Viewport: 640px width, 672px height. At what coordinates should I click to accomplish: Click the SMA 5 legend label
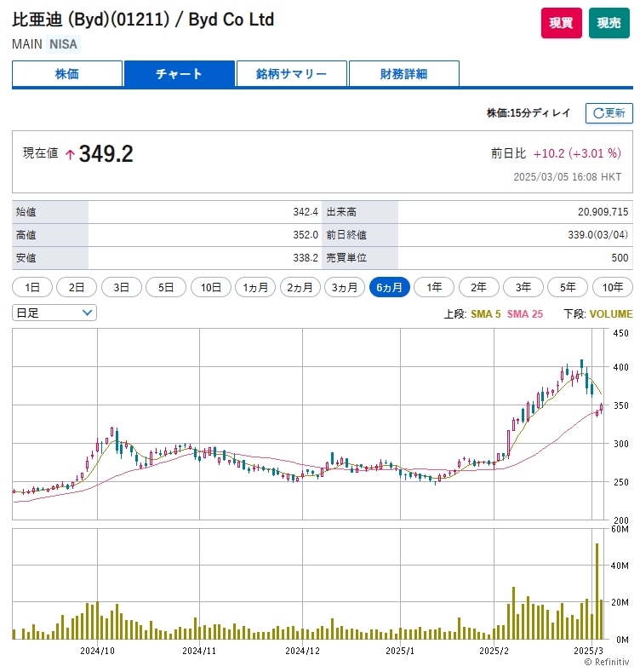click(486, 314)
